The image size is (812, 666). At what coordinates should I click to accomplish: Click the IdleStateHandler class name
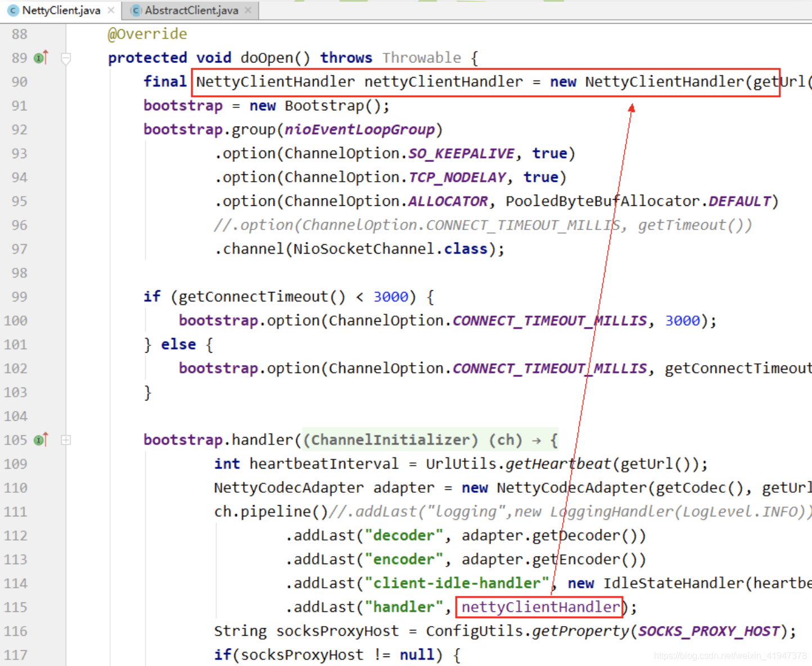(x=674, y=584)
